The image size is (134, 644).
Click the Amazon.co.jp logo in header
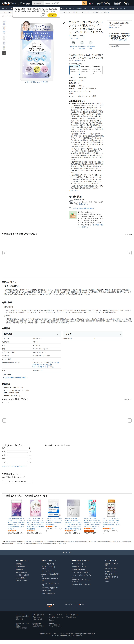tap(9, 3)
